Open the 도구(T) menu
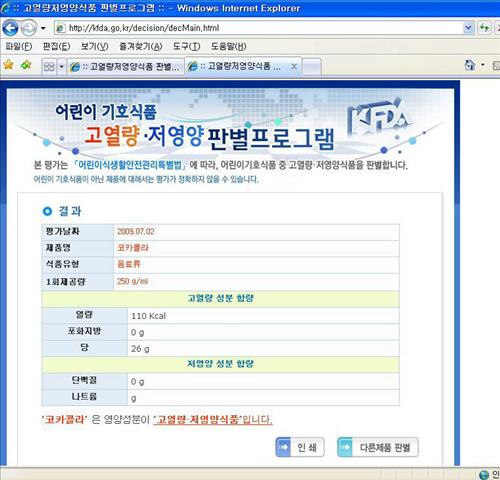This screenshot has height=480, width=500. [x=186, y=46]
